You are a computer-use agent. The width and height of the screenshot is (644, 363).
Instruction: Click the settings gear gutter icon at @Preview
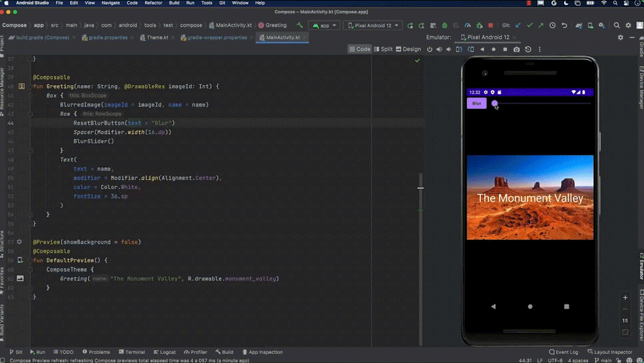point(19,242)
